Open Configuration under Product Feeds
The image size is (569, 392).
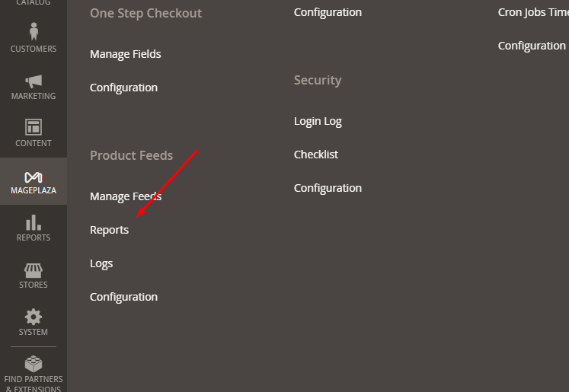click(123, 297)
